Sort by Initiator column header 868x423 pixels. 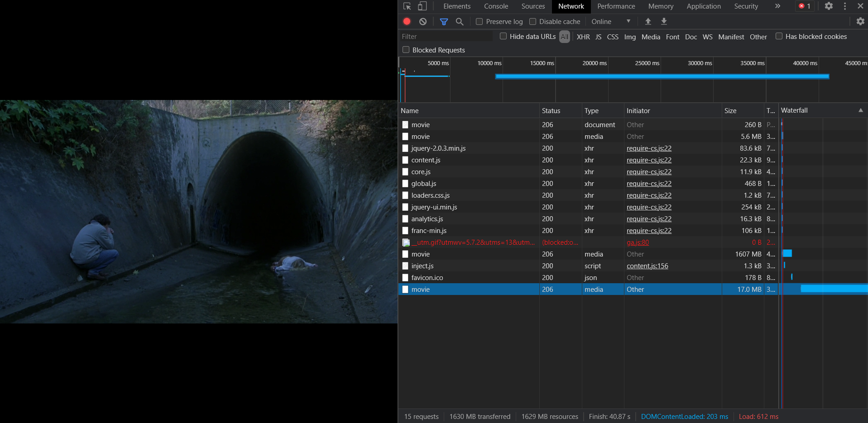pos(673,110)
